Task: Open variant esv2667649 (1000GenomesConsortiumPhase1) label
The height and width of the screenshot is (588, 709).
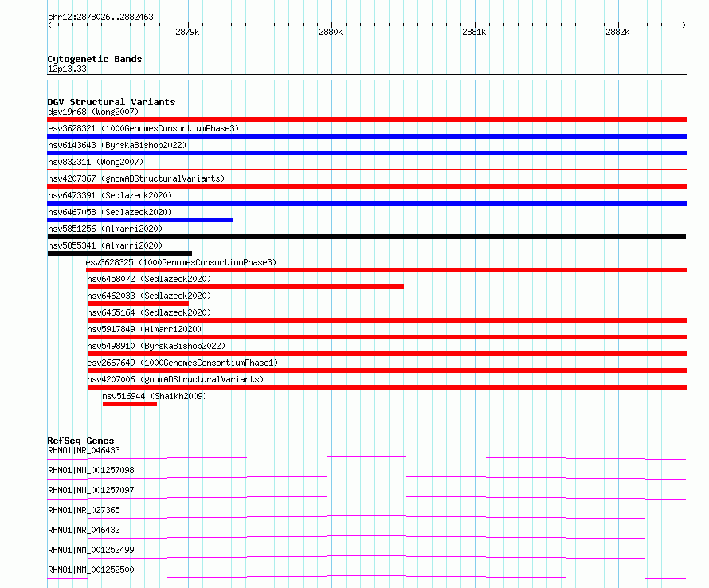Action: click(182, 363)
